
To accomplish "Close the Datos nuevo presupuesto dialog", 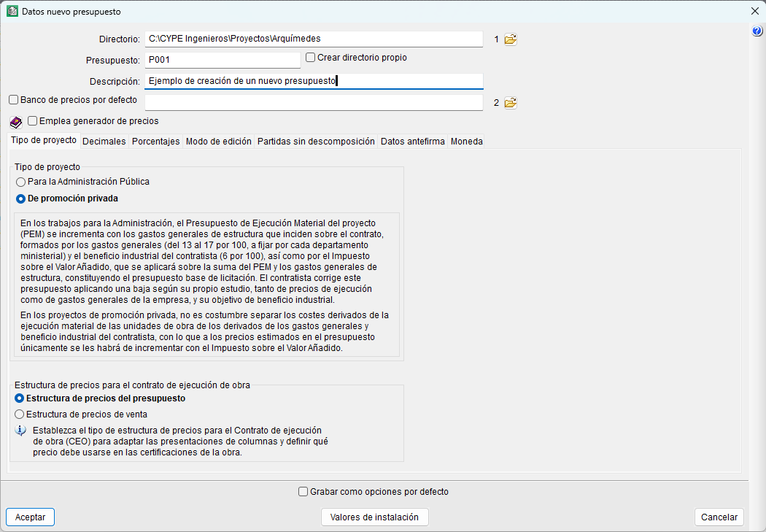I will pos(755,11).
